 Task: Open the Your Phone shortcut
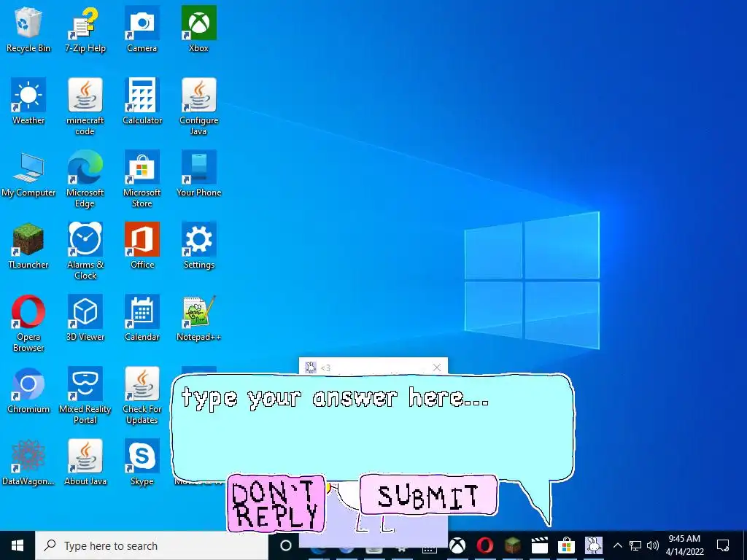click(198, 174)
